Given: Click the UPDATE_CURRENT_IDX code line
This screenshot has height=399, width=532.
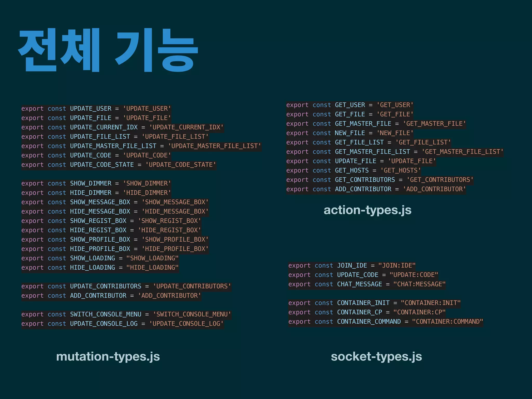Looking at the screenshot, I should [122, 127].
